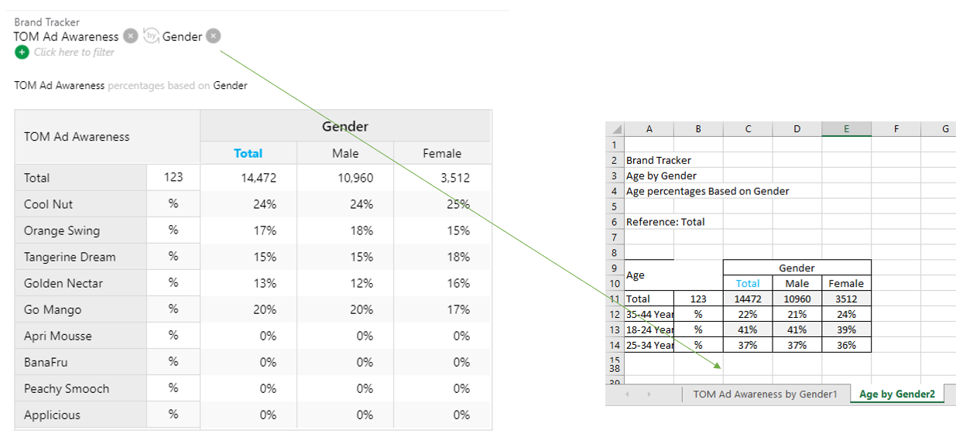
Task: Click Excel cell showing 39%
Action: pyautogui.click(x=847, y=329)
